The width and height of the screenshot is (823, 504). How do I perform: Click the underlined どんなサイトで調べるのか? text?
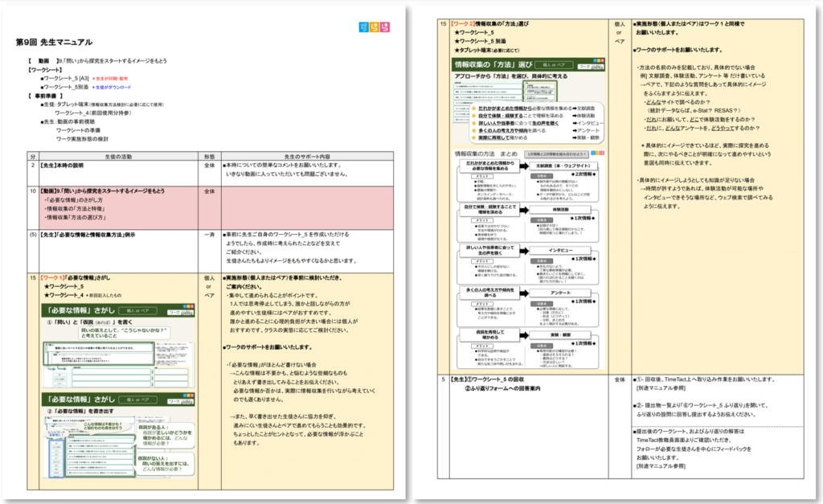click(x=678, y=102)
